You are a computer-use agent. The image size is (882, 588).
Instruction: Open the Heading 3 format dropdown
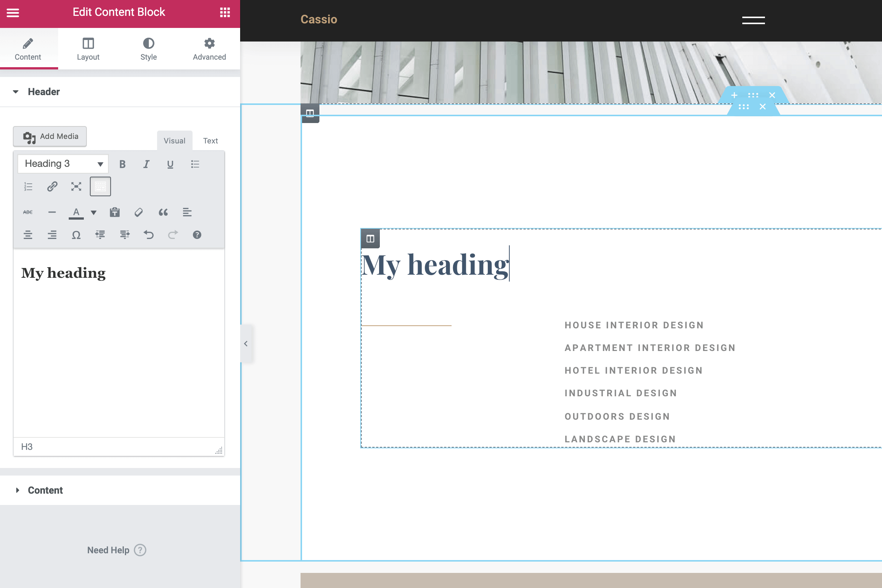pyautogui.click(x=63, y=164)
